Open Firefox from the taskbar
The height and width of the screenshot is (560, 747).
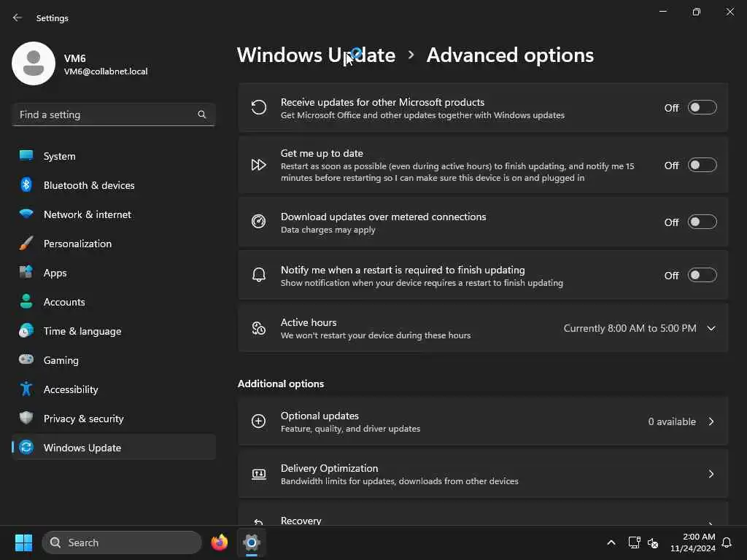[x=220, y=542]
